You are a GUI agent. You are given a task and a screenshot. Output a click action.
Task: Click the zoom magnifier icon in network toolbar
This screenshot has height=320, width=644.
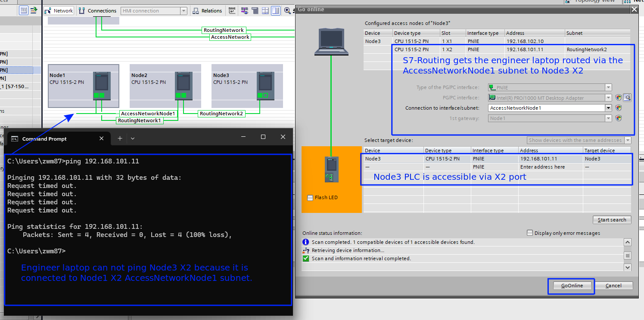(x=287, y=11)
